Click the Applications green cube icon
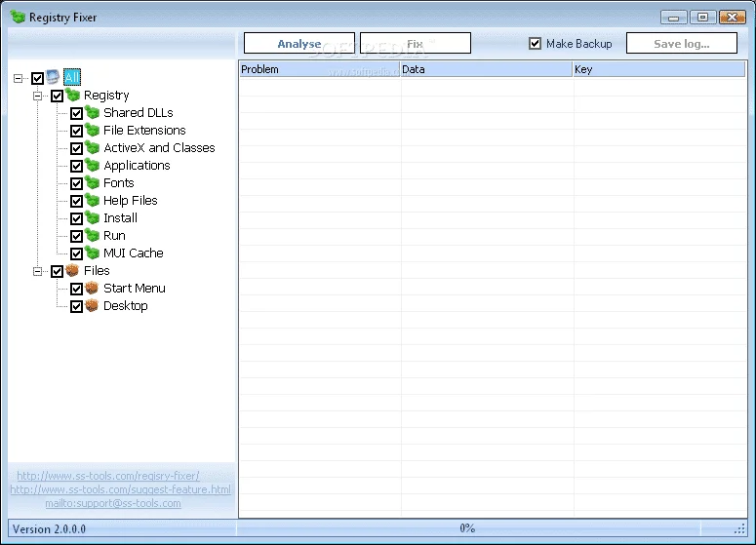This screenshot has height=545, width=756. tap(92, 166)
